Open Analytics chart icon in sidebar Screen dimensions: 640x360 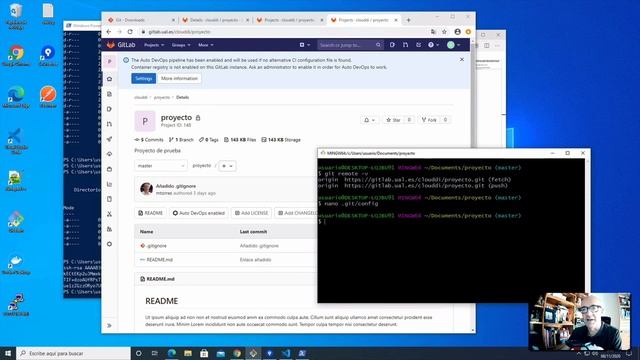(109, 184)
